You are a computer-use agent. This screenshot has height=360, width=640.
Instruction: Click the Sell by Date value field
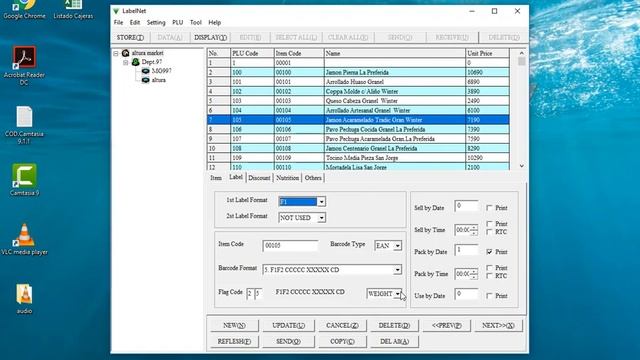466,206
